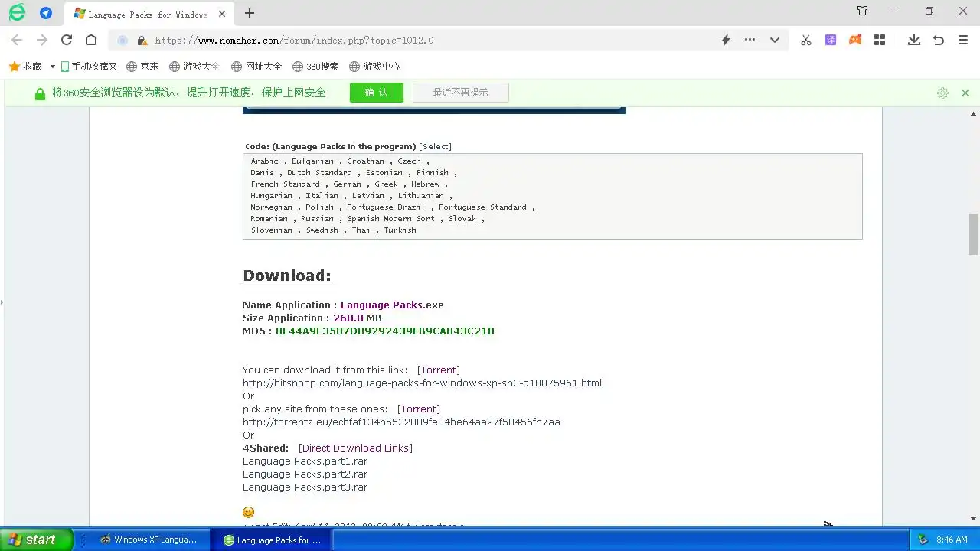Click the first [Torrent] link
Viewport: 980px width, 551px height.
pyautogui.click(x=439, y=370)
